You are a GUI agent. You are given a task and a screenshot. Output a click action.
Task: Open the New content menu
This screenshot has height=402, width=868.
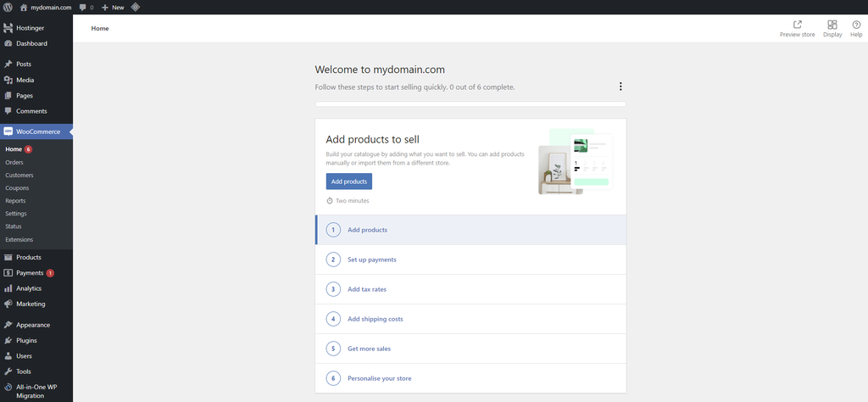tap(113, 7)
